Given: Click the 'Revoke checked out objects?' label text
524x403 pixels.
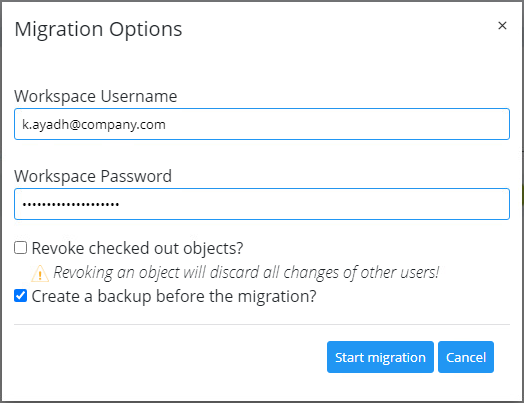Looking at the screenshot, I should pos(137,248).
